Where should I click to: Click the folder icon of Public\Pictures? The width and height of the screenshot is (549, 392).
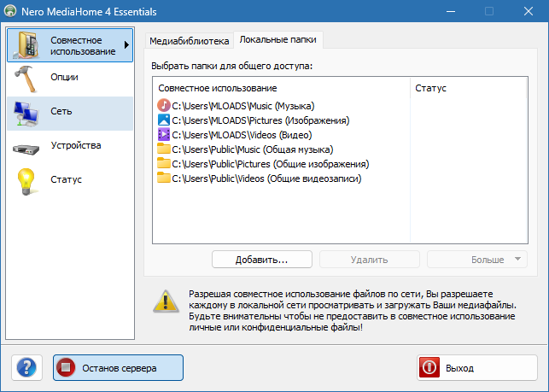pyautogui.click(x=164, y=163)
